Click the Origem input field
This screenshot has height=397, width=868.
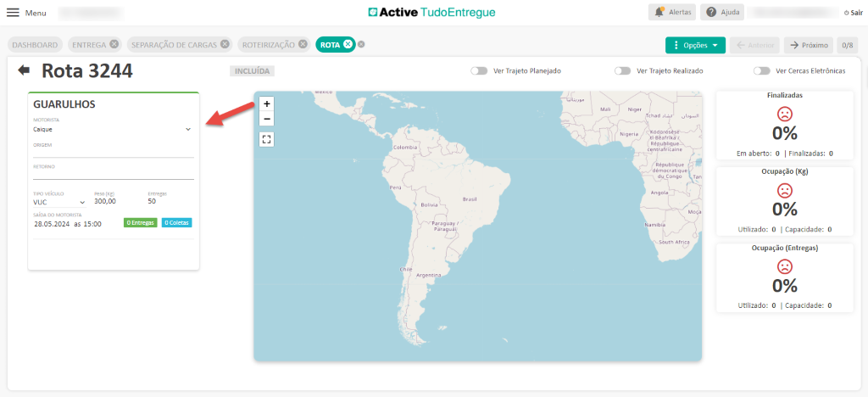[114, 152]
